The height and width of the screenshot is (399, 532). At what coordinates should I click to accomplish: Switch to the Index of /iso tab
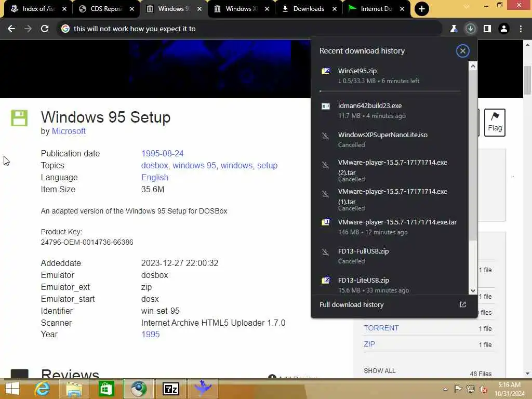click(x=38, y=9)
